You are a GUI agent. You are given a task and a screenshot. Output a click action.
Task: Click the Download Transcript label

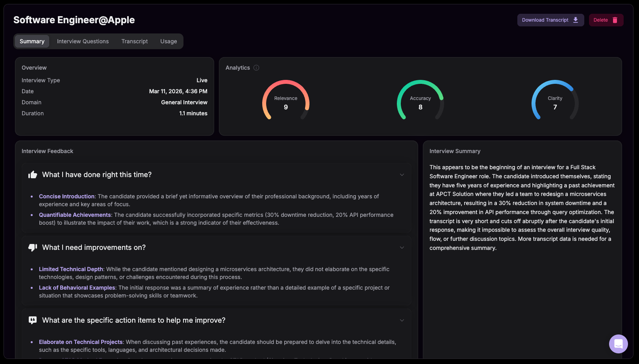click(x=545, y=20)
